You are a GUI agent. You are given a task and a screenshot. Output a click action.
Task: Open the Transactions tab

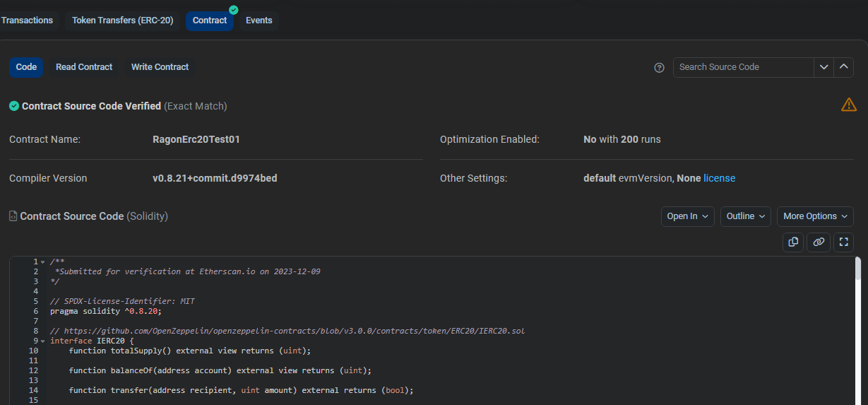coord(27,20)
